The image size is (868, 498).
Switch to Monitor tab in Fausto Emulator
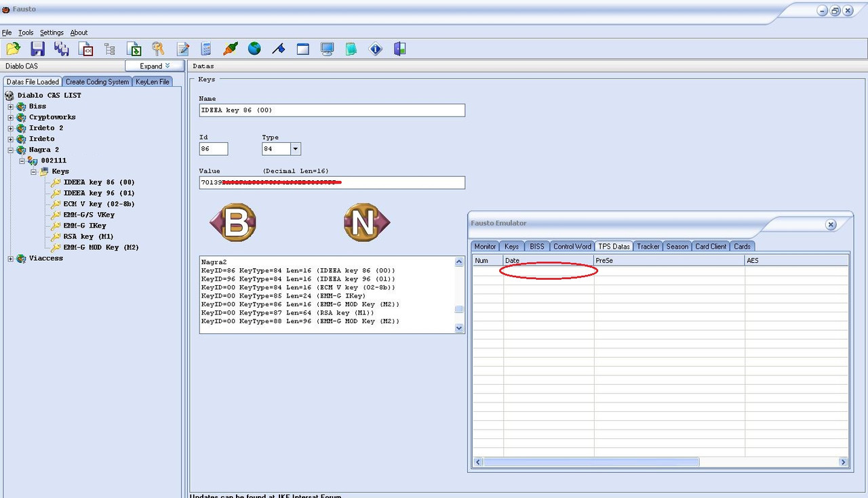pos(485,246)
